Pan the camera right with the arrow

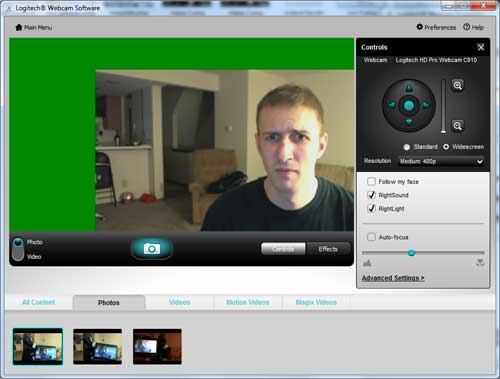[426, 105]
